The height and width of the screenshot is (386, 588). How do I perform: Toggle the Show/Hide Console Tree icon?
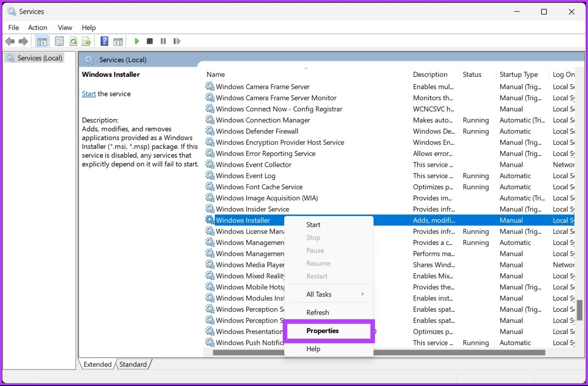click(42, 41)
